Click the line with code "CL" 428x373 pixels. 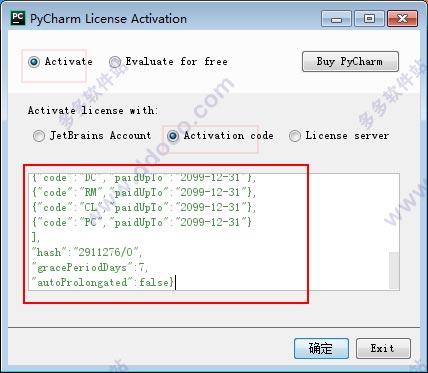(144, 207)
